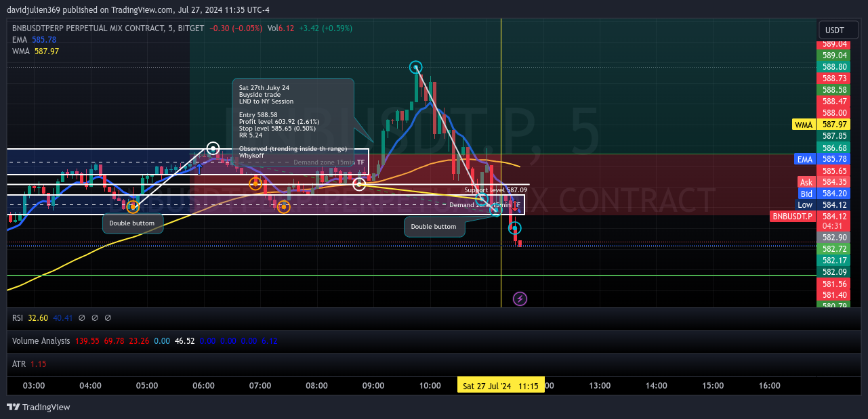Click the 04:31 candle countdown timer

pos(832,226)
